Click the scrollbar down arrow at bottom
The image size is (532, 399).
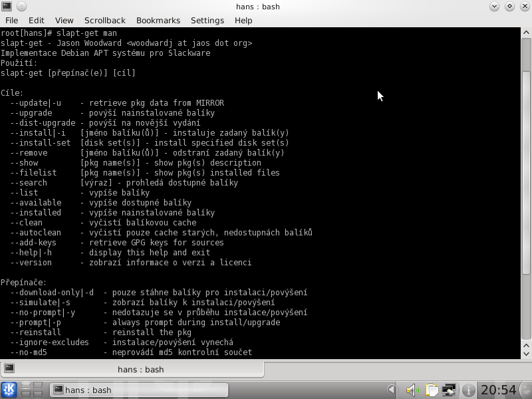[x=526, y=354]
